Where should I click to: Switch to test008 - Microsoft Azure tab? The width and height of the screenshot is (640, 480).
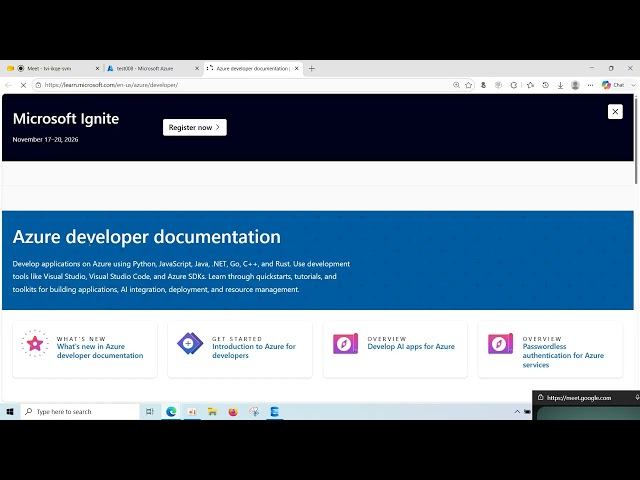[153, 69]
